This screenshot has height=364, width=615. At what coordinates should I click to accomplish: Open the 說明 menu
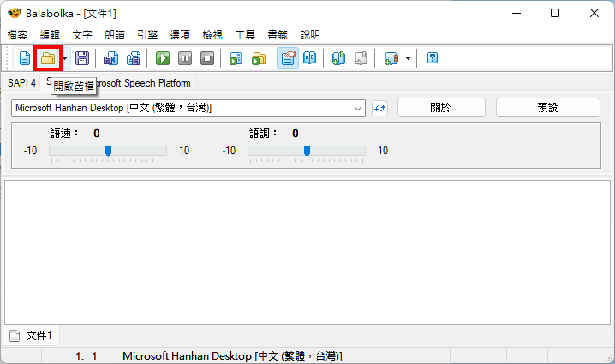pyautogui.click(x=310, y=35)
